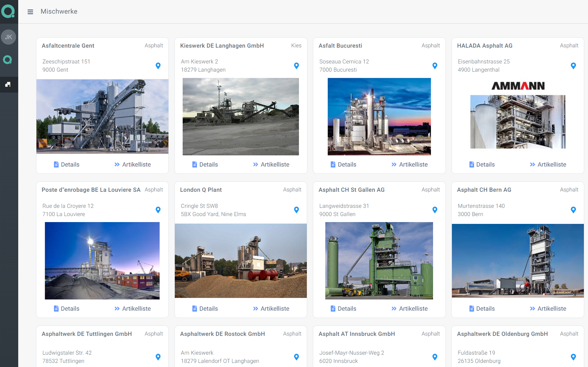Viewport: 588px width, 367px height.
Task: Click the green St Gallen plant photo
Action: [379, 261]
